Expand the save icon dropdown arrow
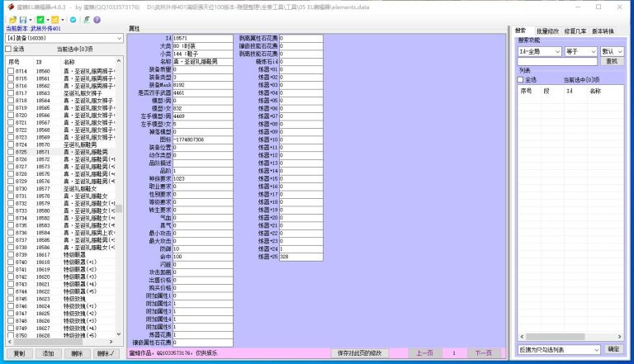Image resolution: width=634 pixels, height=364 pixels. (x=31, y=20)
